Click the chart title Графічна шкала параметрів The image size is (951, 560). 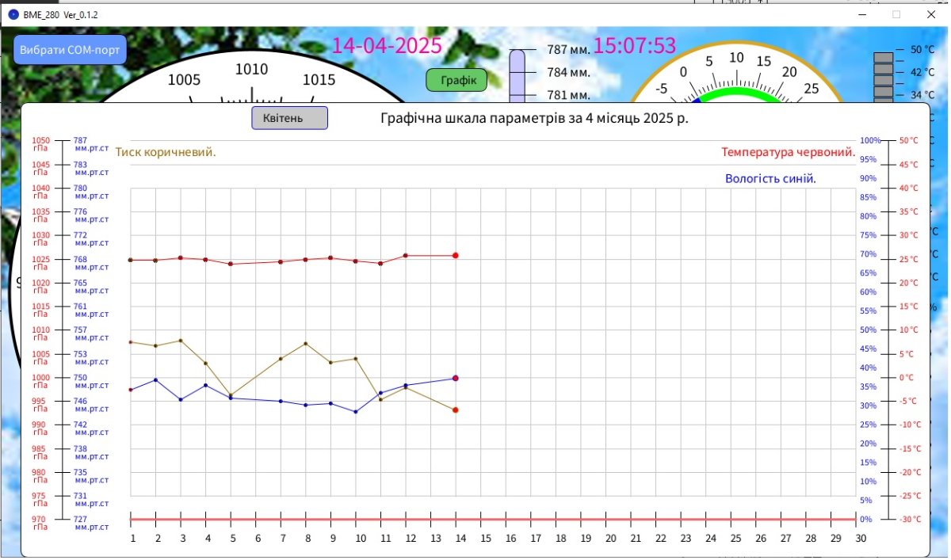(535, 119)
